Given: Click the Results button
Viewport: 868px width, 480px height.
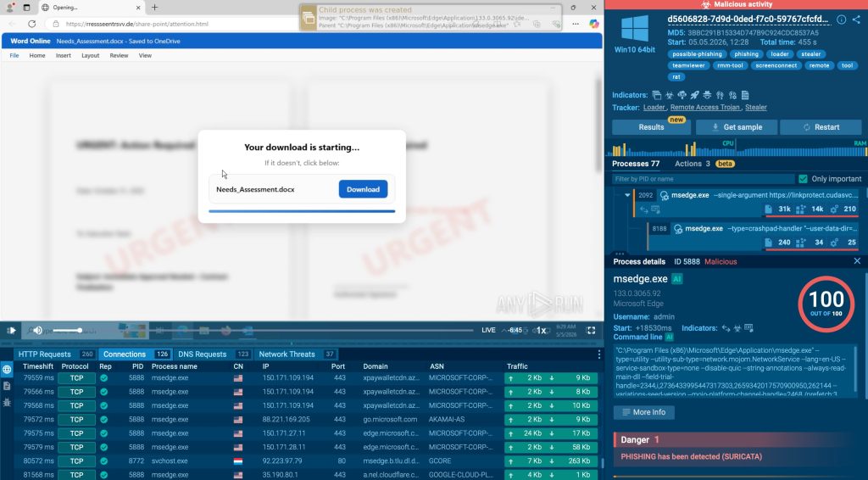Looking at the screenshot, I should pos(651,127).
